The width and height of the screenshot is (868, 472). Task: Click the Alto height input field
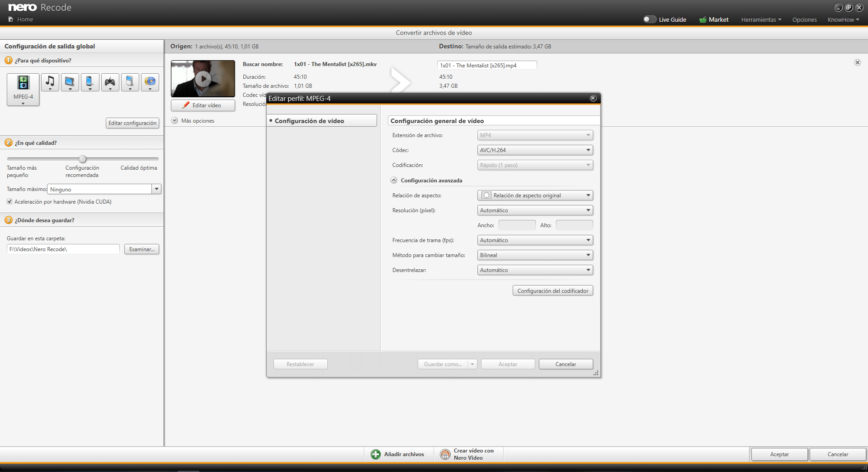[x=574, y=225]
